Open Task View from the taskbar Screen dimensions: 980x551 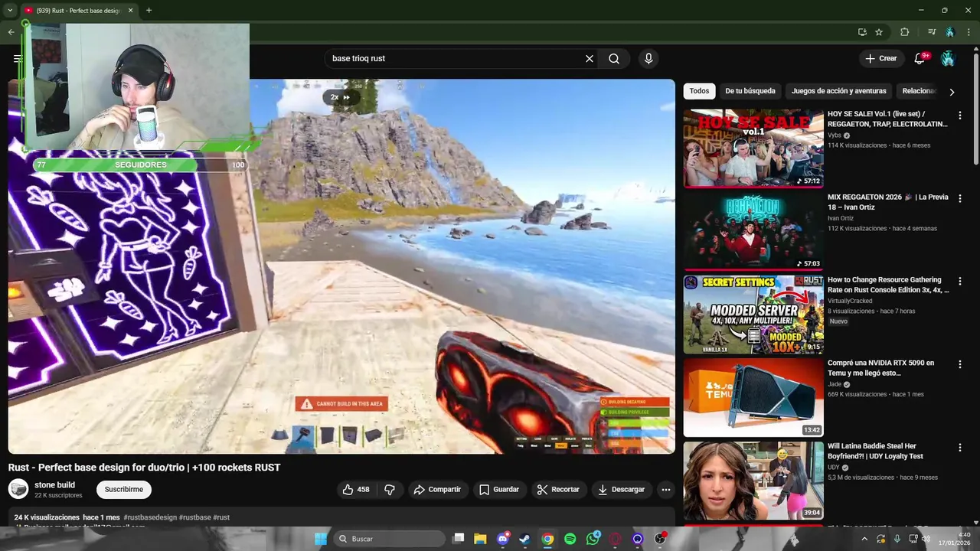tap(458, 539)
